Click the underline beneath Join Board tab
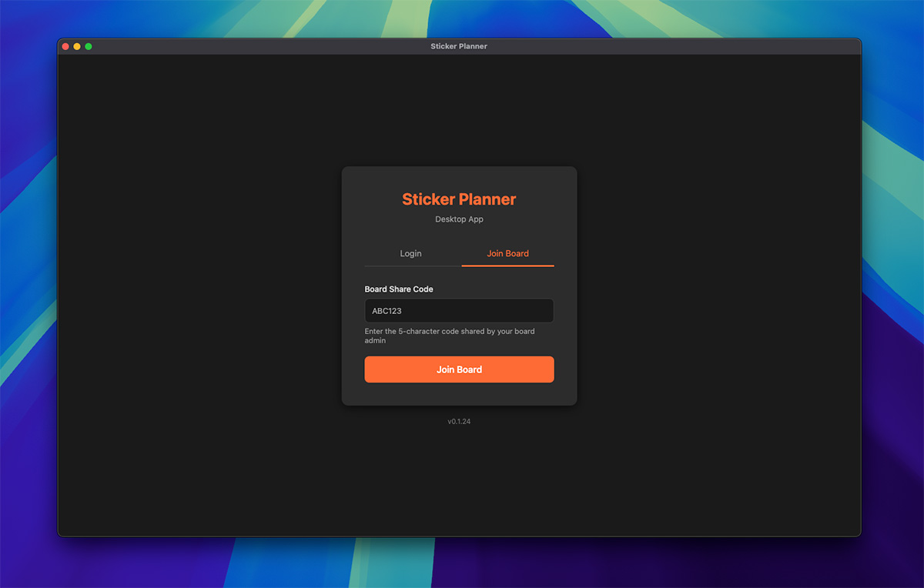Image resolution: width=924 pixels, height=588 pixels. click(x=507, y=265)
